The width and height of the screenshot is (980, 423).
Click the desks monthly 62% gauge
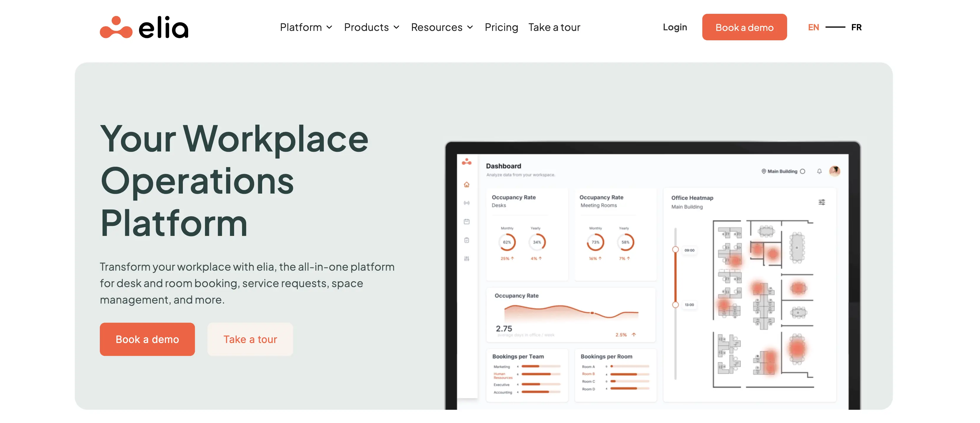tap(507, 242)
